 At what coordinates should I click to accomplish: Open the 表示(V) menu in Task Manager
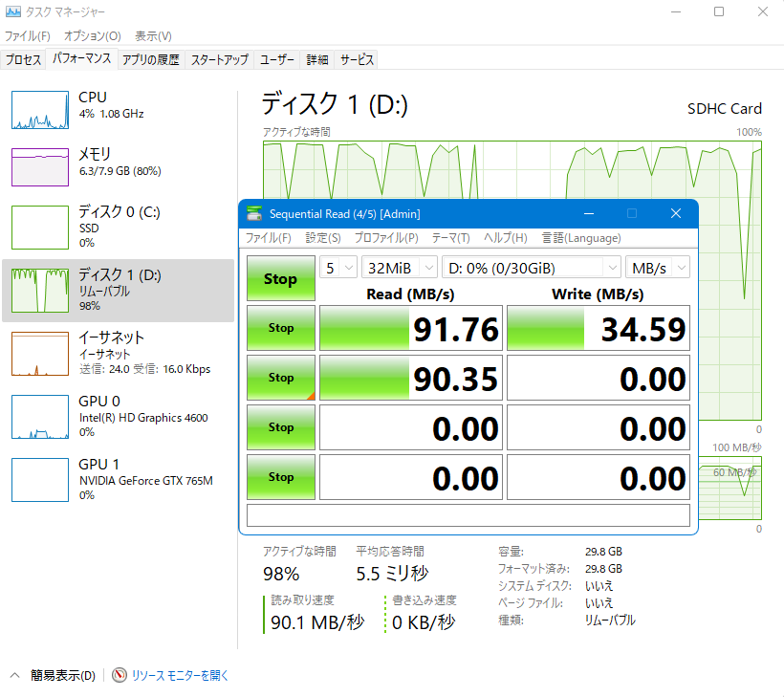(153, 36)
